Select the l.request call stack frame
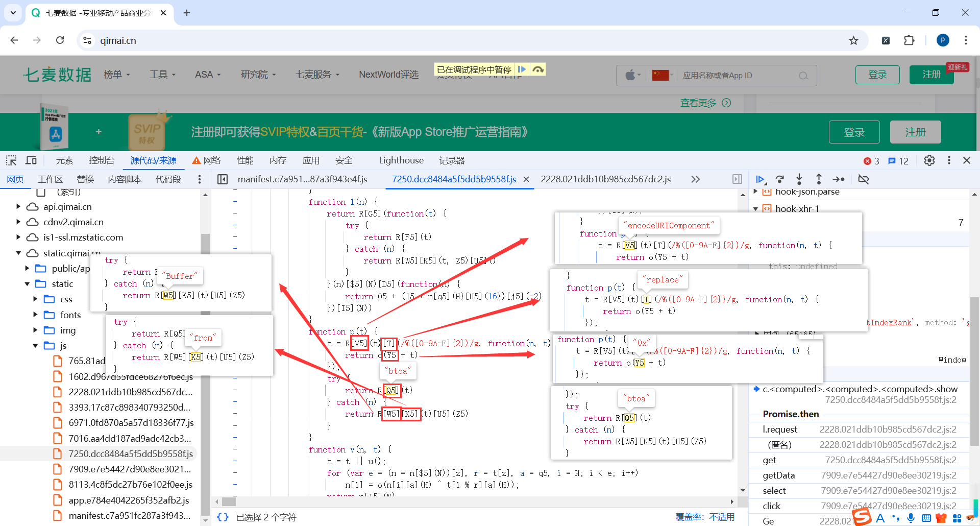Image resolution: width=980 pixels, height=526 pixels. (860, 429)
